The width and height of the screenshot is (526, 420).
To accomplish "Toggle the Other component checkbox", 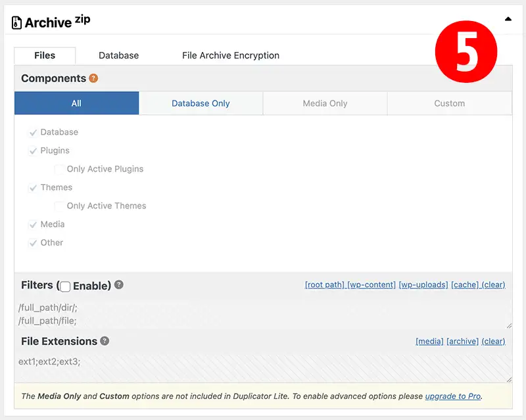I will tap(33, 243).
